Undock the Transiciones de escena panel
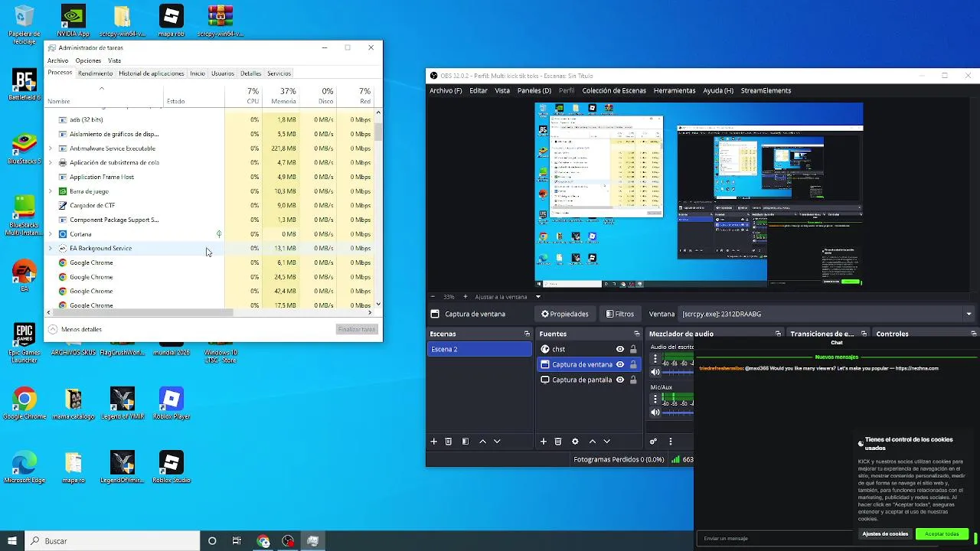Image resolution: width=980 pixels, height=551 pixels. point(864,334)
